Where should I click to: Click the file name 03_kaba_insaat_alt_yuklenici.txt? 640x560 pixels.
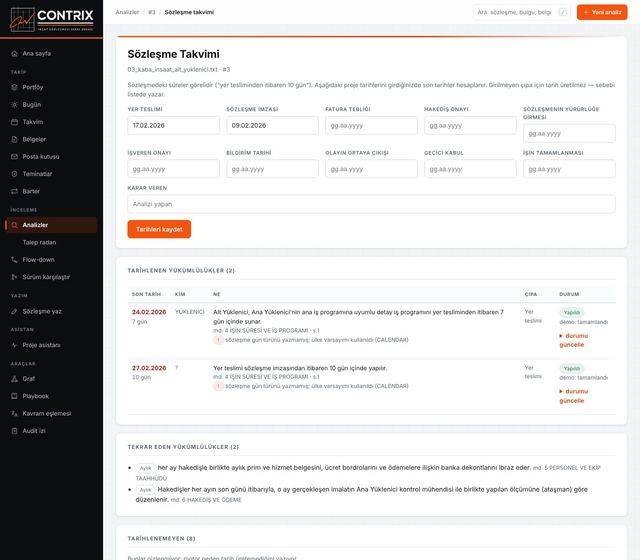click(x=172, y=69)
